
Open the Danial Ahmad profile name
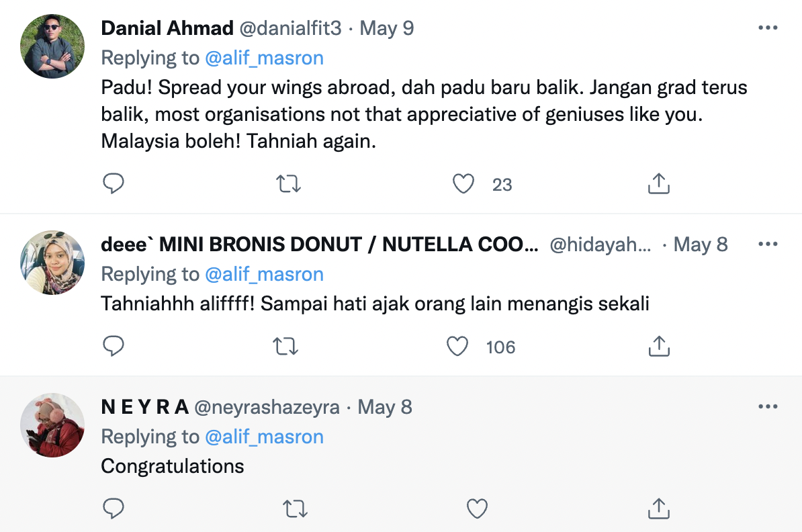point(167,28)
